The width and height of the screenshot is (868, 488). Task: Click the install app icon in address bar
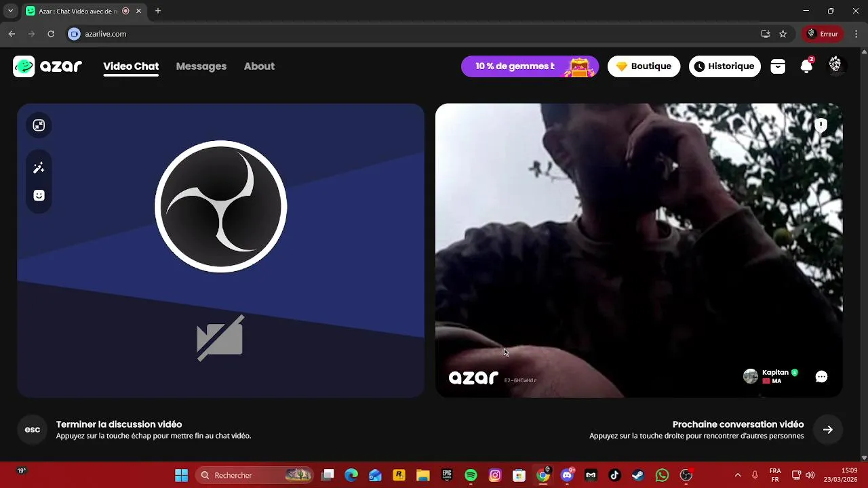click(x=766, y=34)
